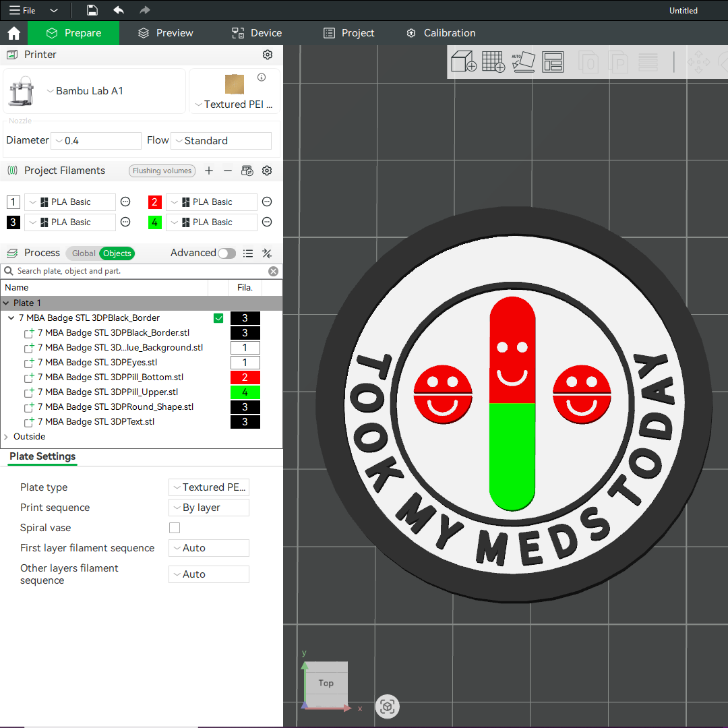Open the nozzle Diameter dropdown

(96, 141)
